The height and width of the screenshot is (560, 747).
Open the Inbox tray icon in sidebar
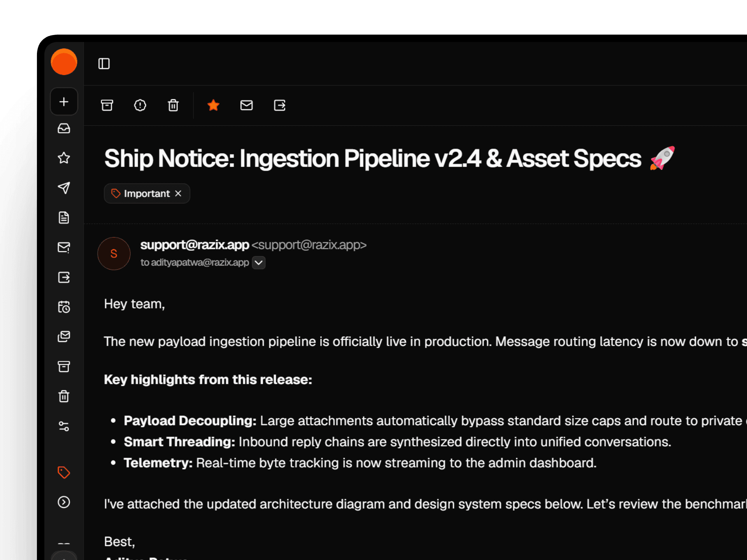(x=64, y=128)
